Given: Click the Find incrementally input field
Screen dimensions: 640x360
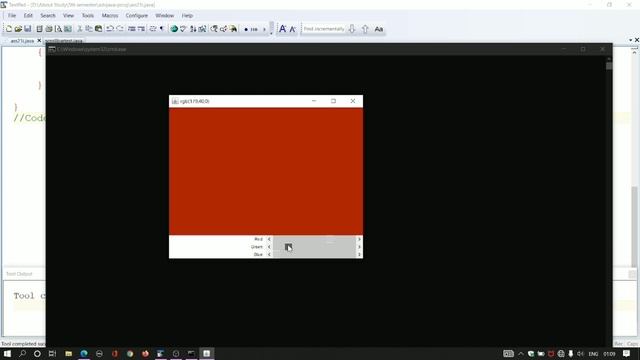Looking at the screenshot, I should (324, 29).
